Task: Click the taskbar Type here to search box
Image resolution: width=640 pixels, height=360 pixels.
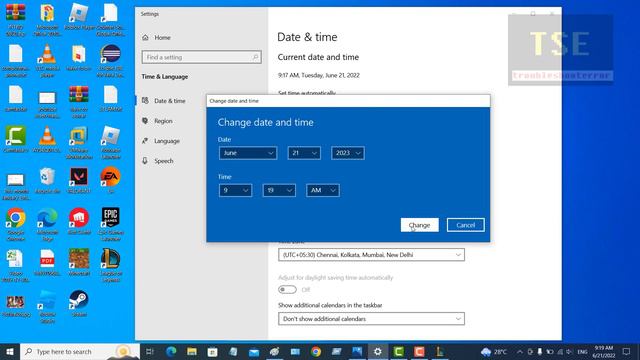Action: coord(80,351)
